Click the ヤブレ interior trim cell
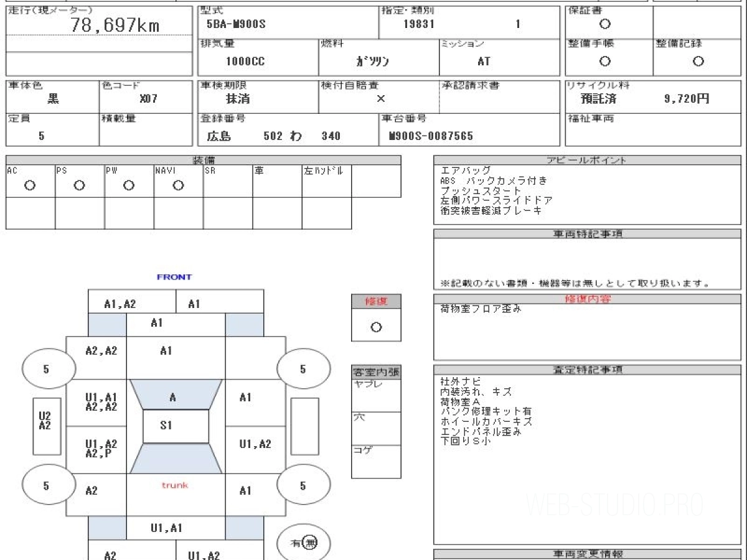 pyautogui.click(x=376, y=396)
